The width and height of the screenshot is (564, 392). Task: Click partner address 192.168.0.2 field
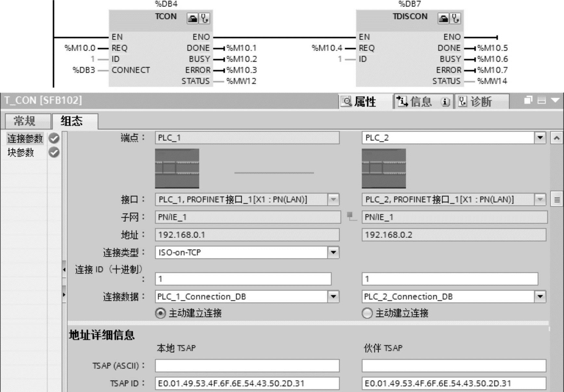pyautogui.click(x=454, y=235)
